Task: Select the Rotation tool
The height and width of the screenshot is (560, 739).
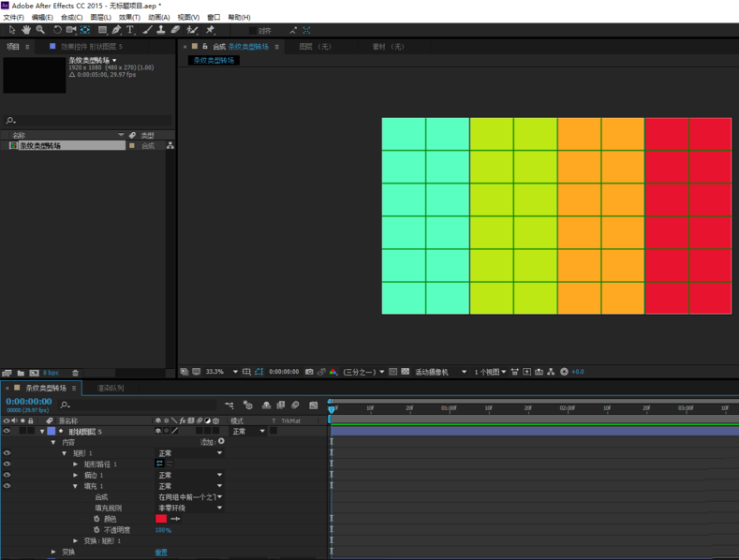Action: point(57,30)
